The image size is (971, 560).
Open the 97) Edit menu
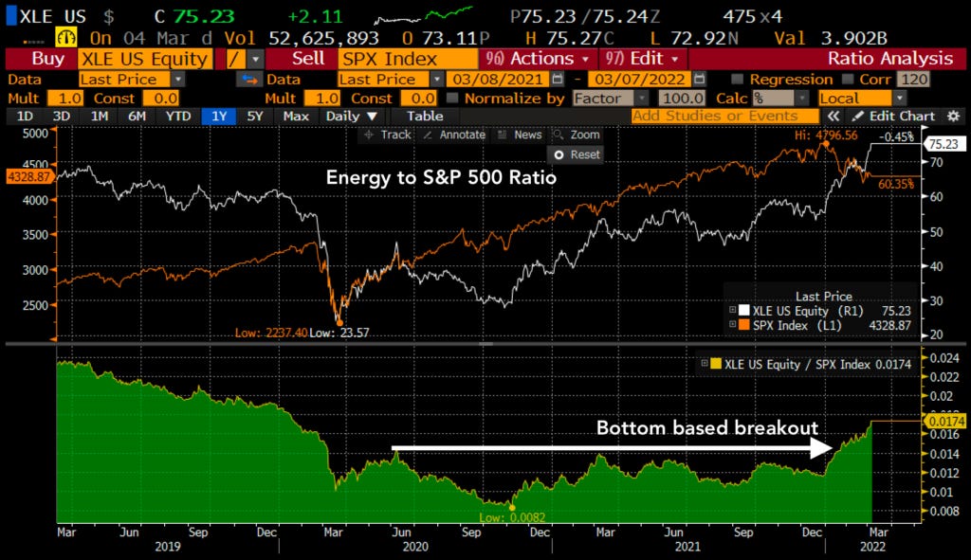[642, 59]
